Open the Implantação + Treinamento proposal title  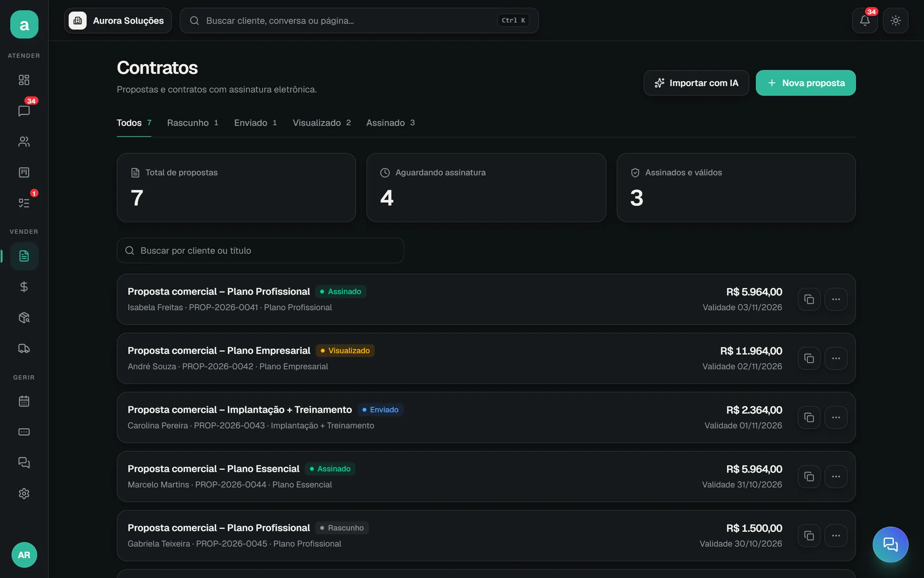pyautogui.click(x=240, y=410)
